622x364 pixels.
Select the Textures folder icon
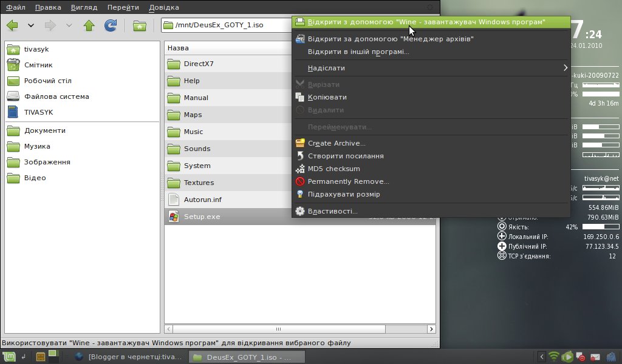pos(173,183)
